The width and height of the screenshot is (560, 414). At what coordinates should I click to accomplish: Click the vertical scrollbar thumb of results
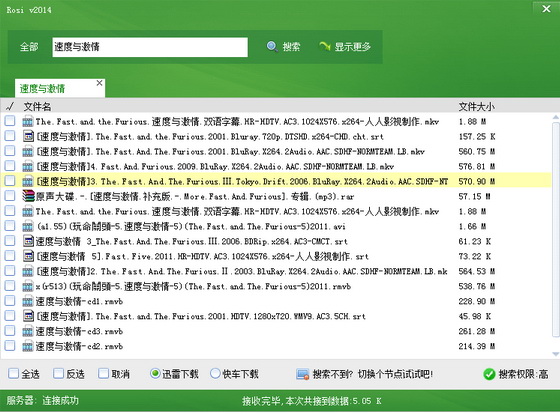point(555,229)
